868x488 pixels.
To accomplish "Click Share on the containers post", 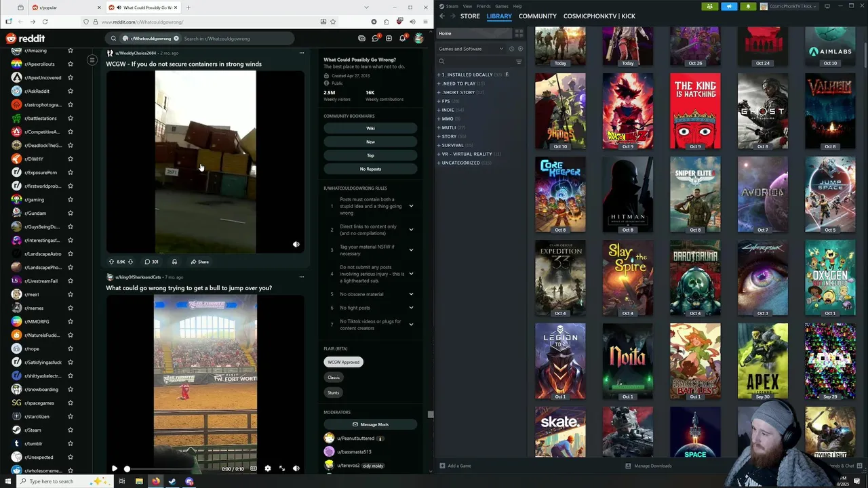I will click(200, 262).
